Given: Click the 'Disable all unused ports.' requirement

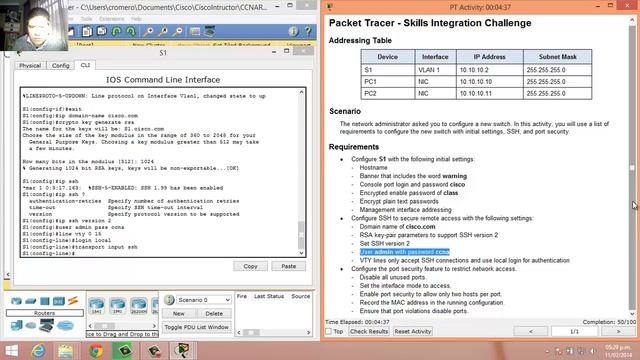Looking at the screenshot, I should click(393, 277).
